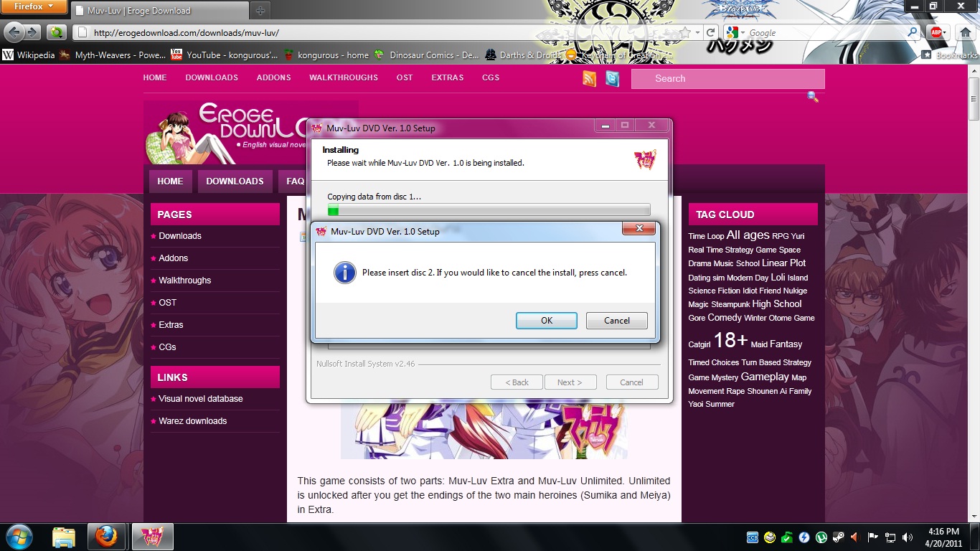Open the Dinosaur Comics bookmark
Image resolution: width=980 pixels, height=551 pixels.
pyautogui.click(x=426, y=55)
